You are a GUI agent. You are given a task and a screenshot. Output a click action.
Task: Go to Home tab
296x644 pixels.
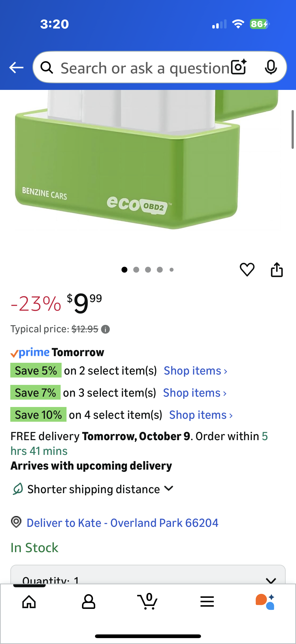29,602
